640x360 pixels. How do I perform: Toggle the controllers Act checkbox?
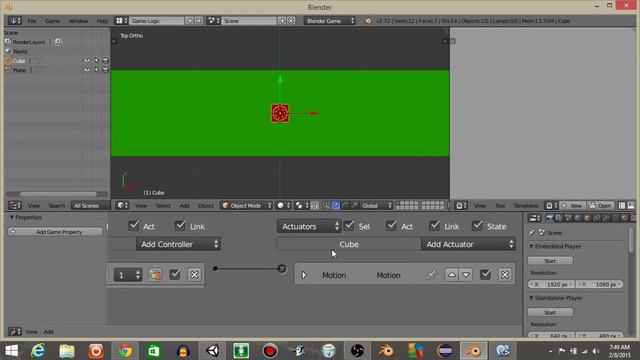[133, 225]
